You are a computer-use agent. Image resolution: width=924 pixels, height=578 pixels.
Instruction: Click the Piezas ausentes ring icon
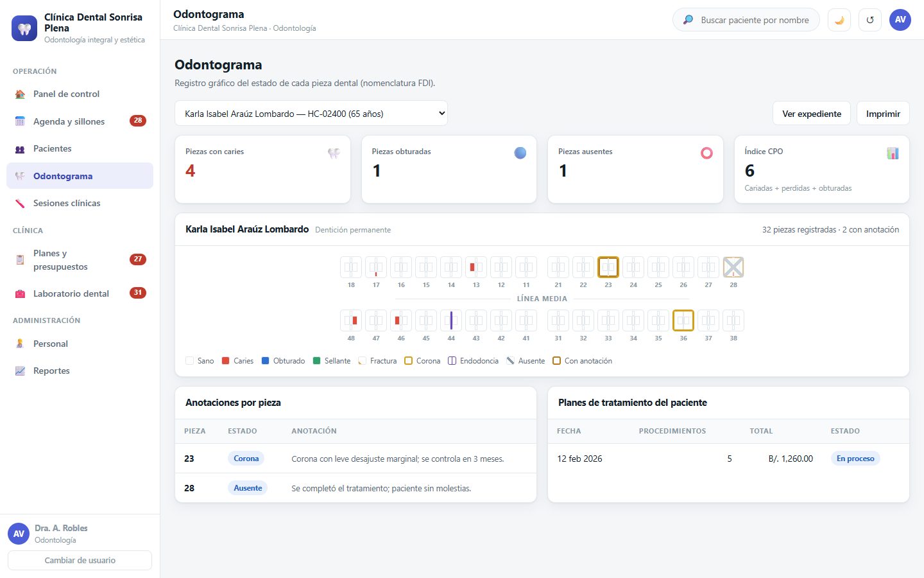706,153
